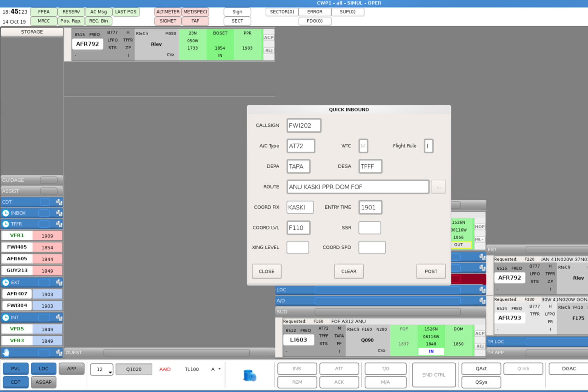Select AFR407 in EXT list
This screenshot has height=392, width=588.
coord(17,294)
